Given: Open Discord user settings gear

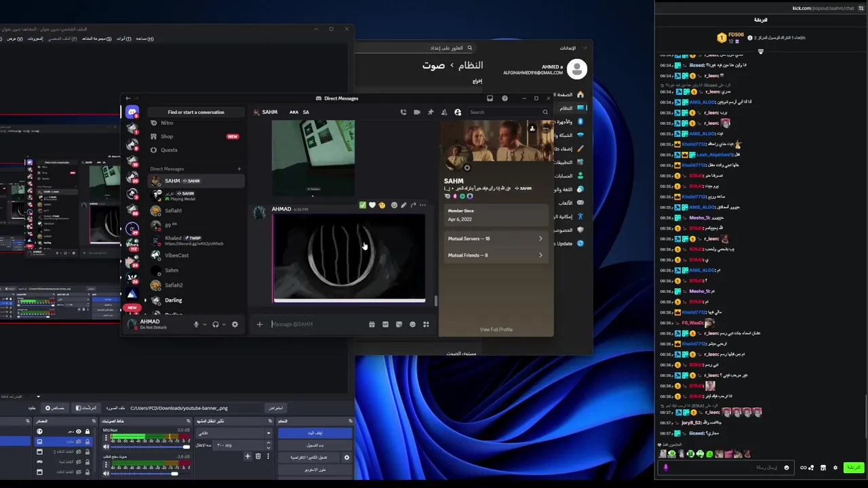Looking at the screenshot, I should pyautogui.click(x=235, y=324).
